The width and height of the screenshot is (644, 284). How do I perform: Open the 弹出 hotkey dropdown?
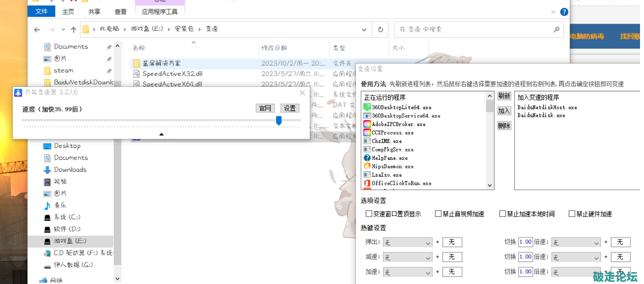coord(407,243)
